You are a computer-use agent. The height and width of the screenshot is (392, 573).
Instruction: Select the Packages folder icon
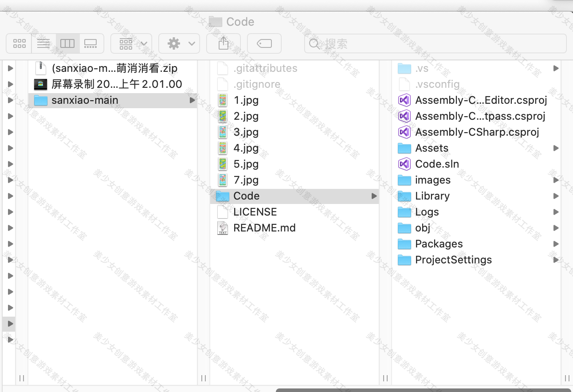[404, 244]
